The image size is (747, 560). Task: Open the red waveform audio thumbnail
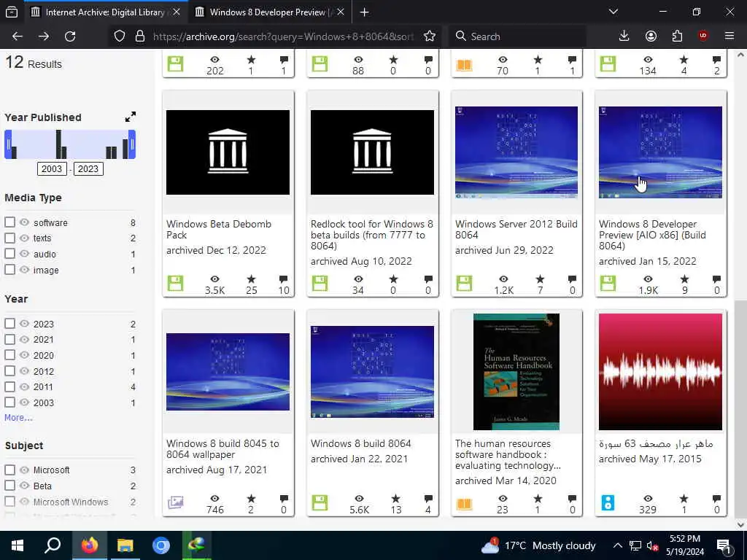(x=660, y=371)
